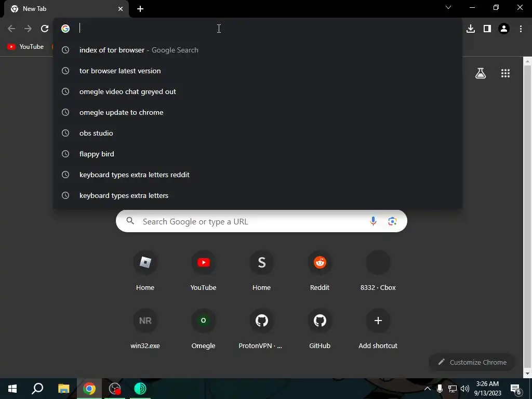Open the ProtonVPN GitHub shortcut

point(262,329)
